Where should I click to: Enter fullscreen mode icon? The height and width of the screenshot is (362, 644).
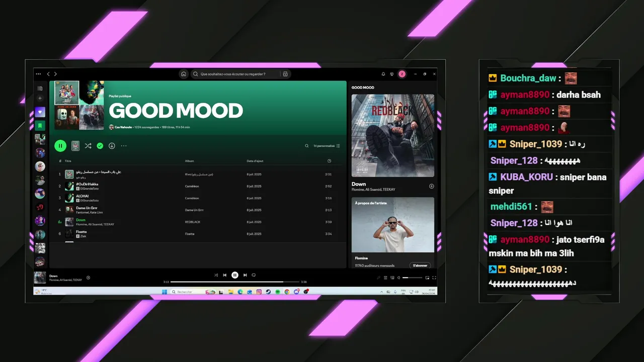[434, 278]
